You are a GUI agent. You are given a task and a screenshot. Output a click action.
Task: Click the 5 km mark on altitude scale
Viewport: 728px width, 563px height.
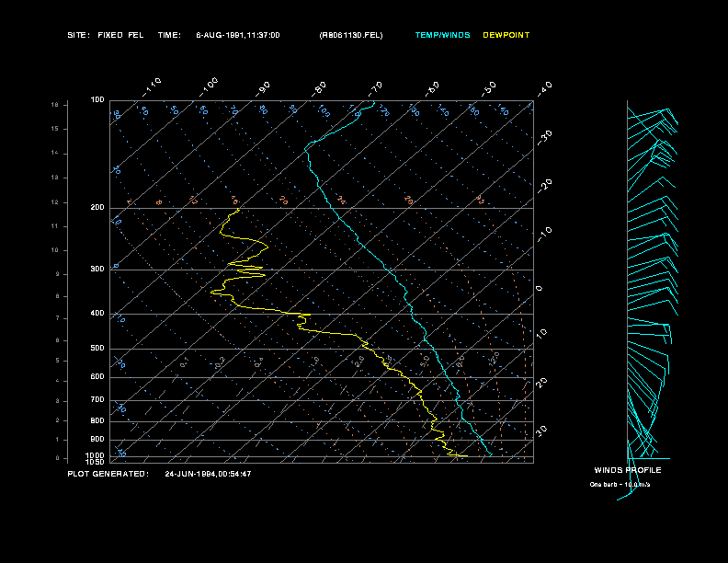(58, 361)
